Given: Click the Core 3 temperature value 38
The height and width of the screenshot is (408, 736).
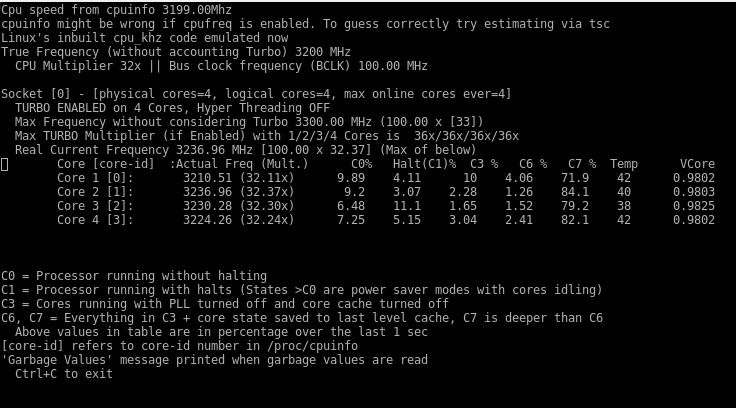Looking at the screenshot, I should pos(624,207).
